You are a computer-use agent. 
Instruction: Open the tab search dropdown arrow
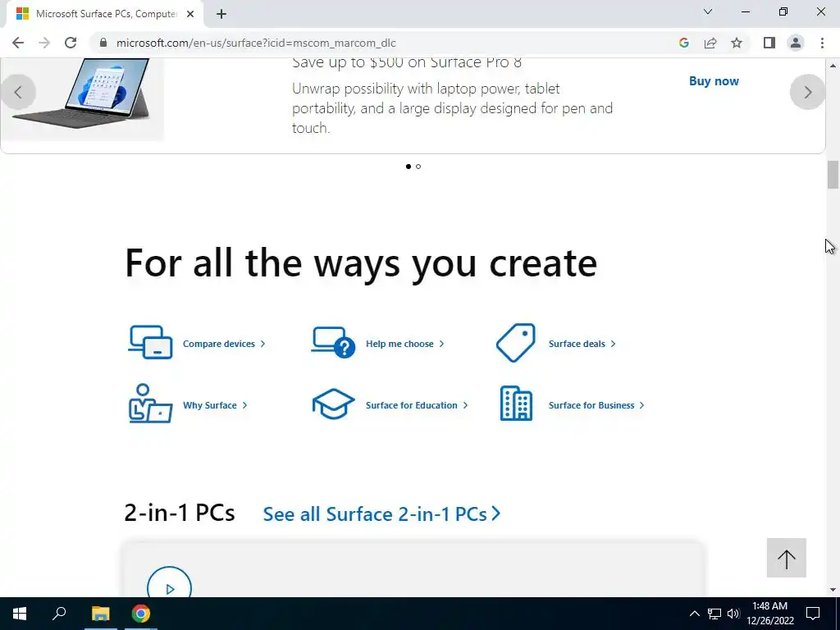708,11
